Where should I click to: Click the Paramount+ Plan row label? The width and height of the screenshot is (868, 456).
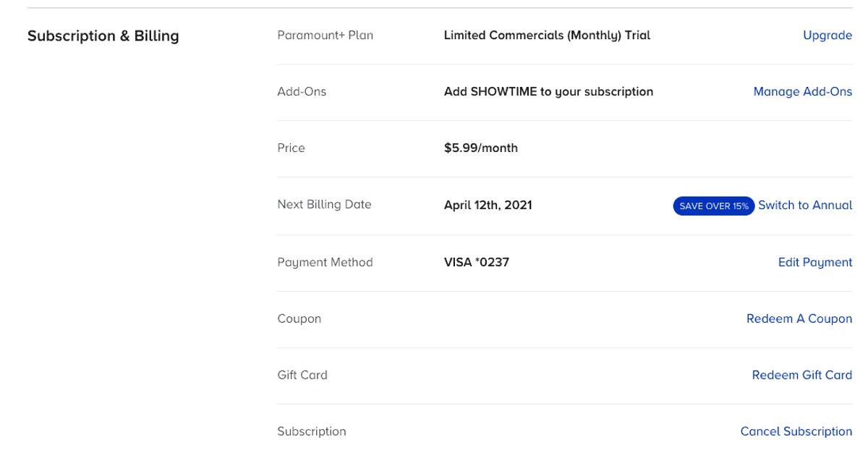(x=325, y=35)
